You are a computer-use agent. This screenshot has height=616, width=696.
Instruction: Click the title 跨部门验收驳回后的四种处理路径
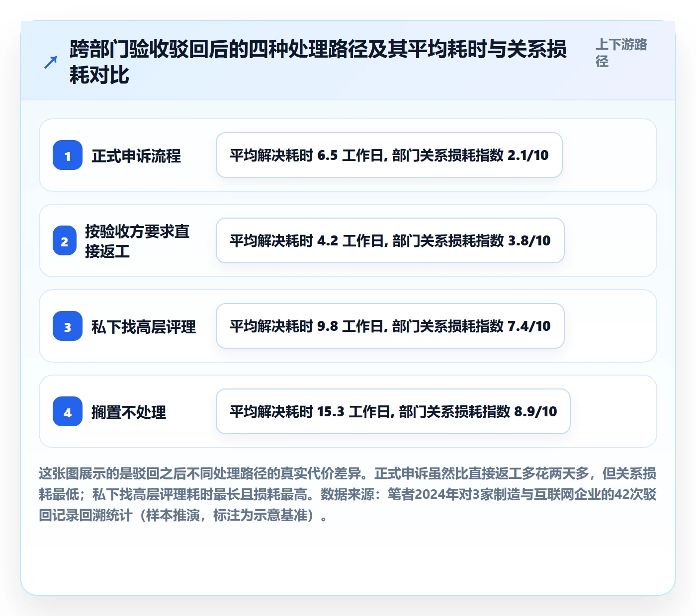point(318,62)
